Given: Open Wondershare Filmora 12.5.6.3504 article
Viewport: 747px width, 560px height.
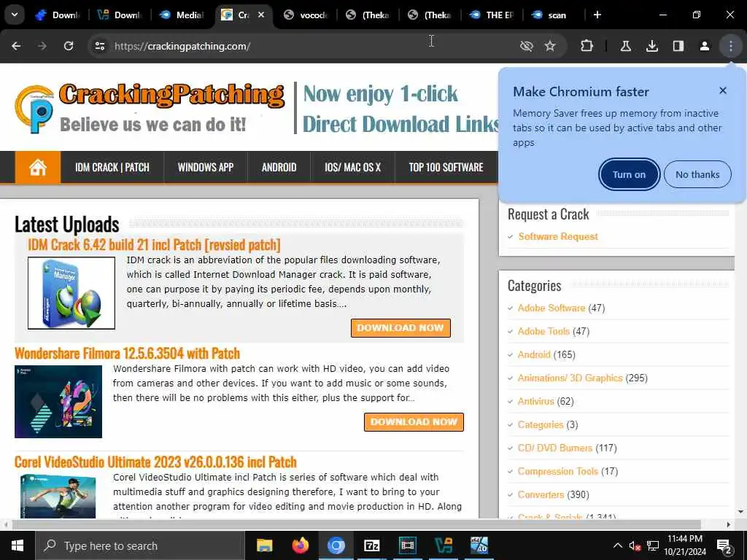Looking at the screenshot, I should [x=127, y=354].
